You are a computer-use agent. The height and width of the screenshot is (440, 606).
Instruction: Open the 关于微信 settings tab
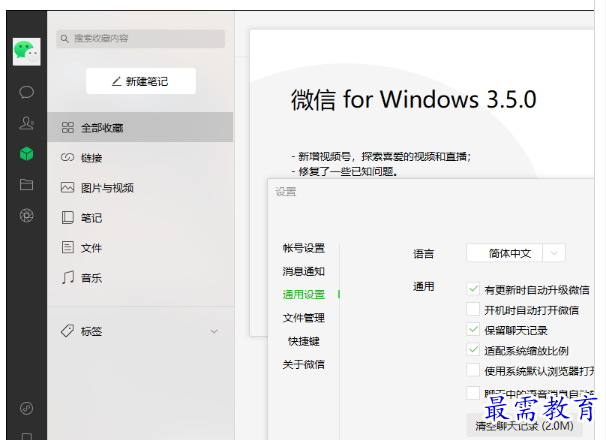coord(303,364)
